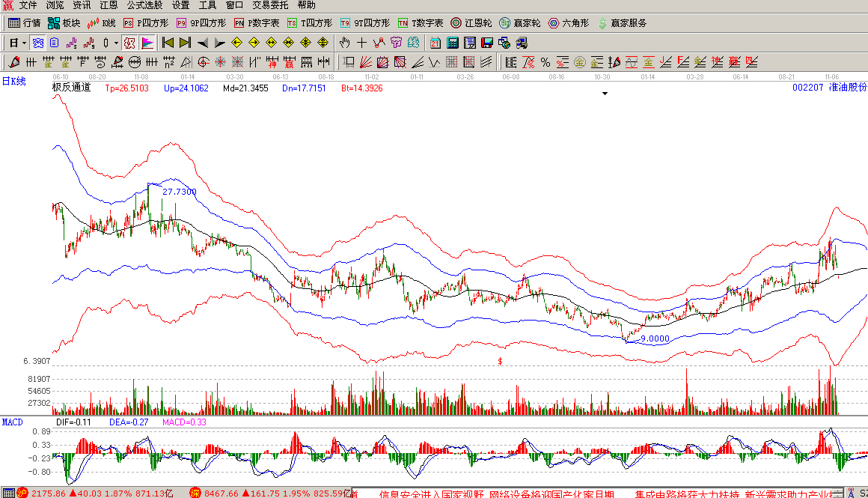Toggle the 极 channel indicator button
This screenshot has height=498, width=868.
[x=129, y=43]
